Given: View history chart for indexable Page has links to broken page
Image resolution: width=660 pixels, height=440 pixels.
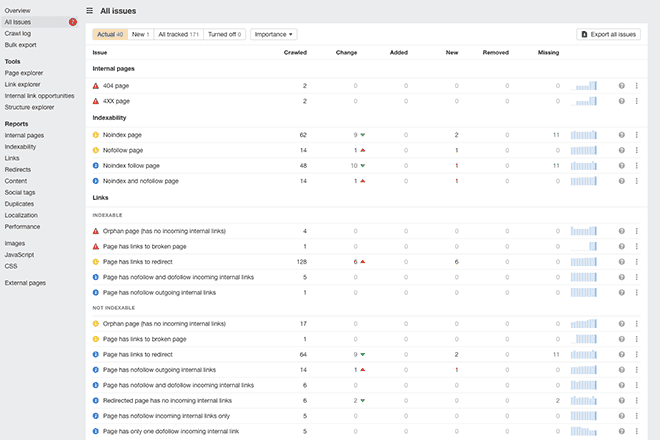Looking at the screenshot, I should click(x=584, y=246).
